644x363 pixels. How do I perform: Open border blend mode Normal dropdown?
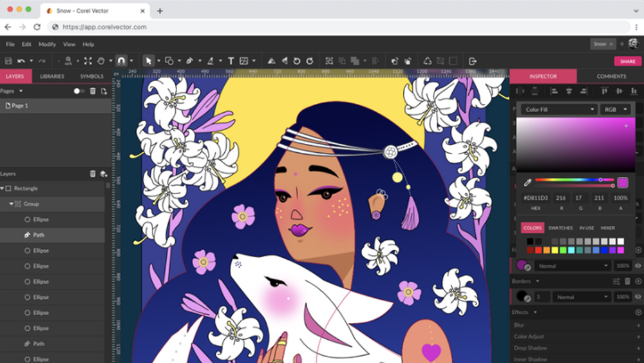coord(582,297)
